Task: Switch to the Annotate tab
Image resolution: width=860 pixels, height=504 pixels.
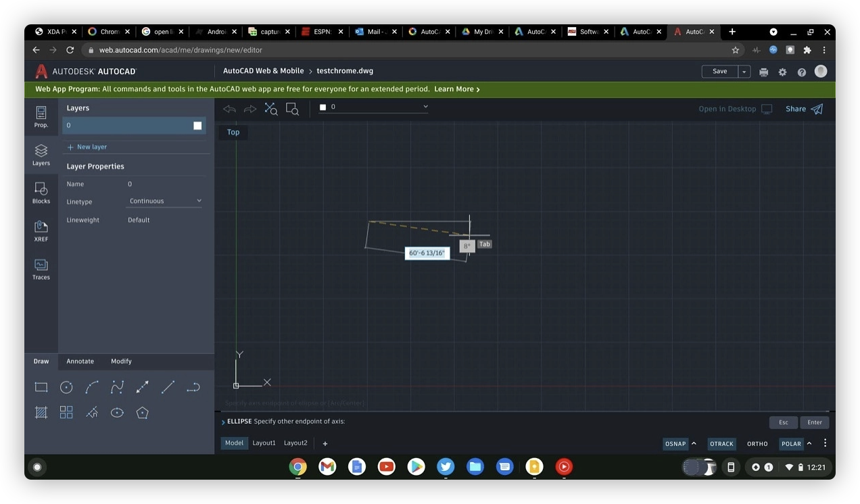Action: [x=80, y=361]
